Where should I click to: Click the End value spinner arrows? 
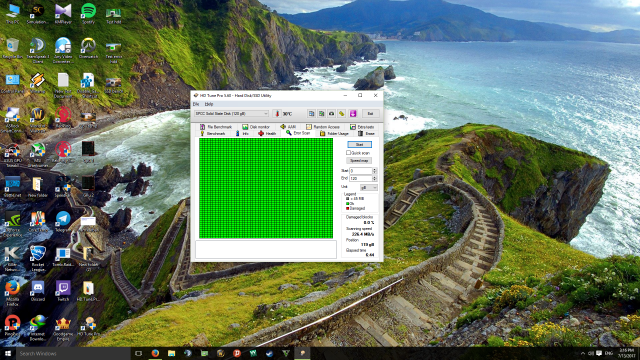(375, 178)
